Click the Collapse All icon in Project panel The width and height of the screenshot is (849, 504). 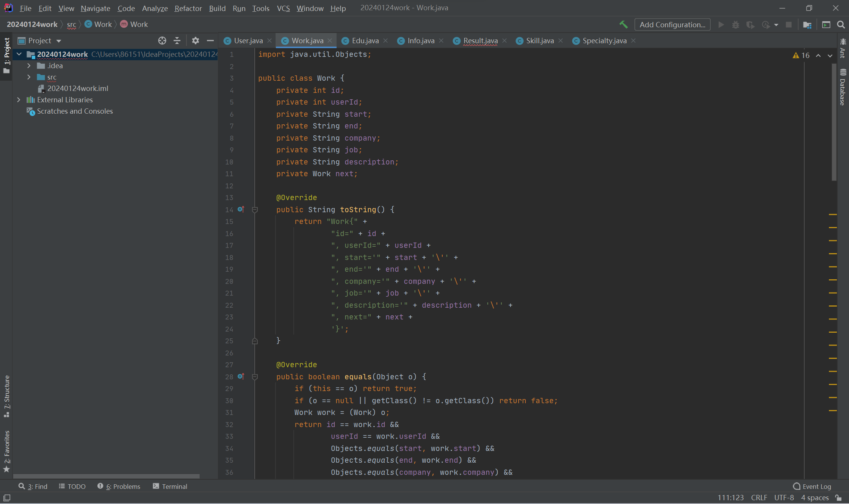pyautogui.click(x=177, y=41)
